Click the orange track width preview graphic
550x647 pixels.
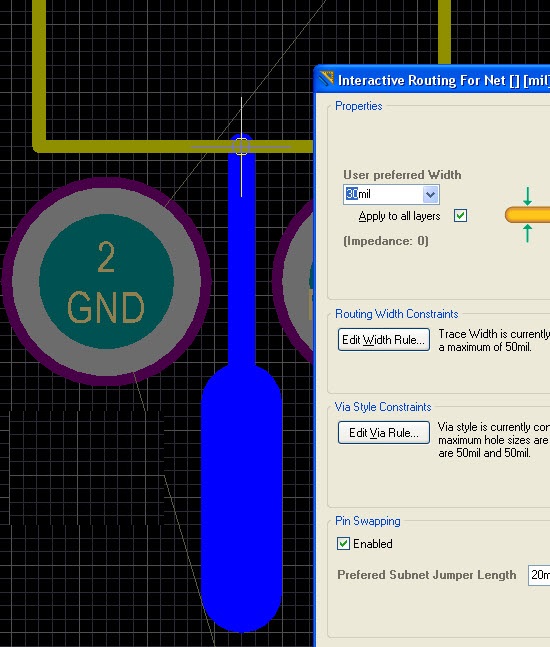(527, 215)
